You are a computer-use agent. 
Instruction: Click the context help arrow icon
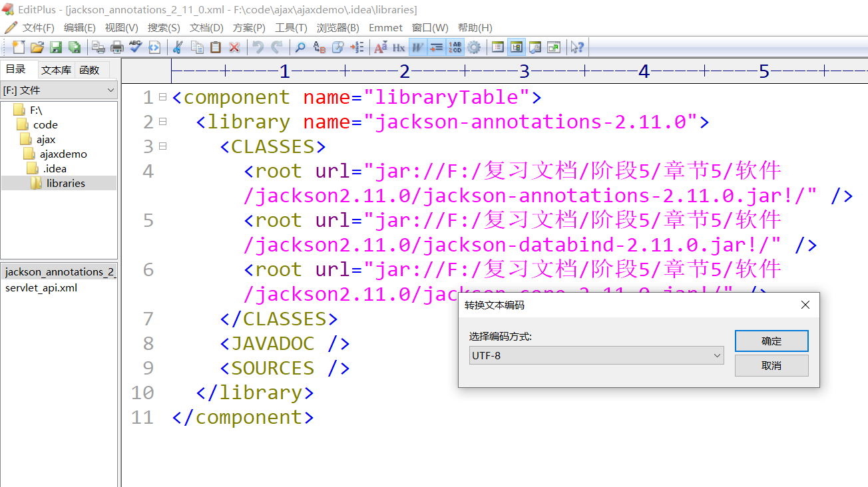tap(577, 47)
